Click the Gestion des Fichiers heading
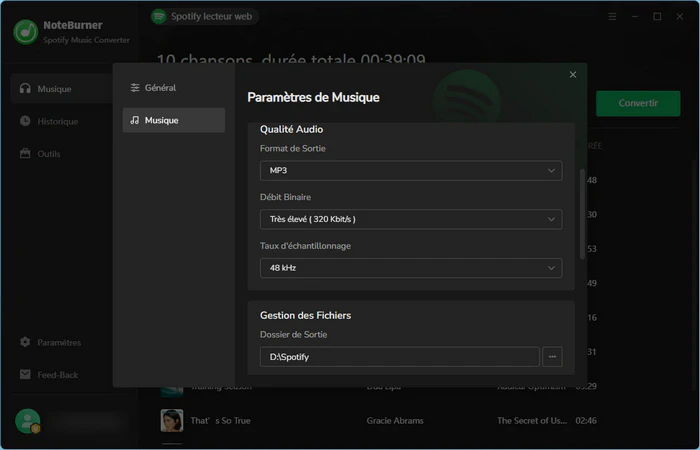Screen dimensions: 700x450 (305, 315)
